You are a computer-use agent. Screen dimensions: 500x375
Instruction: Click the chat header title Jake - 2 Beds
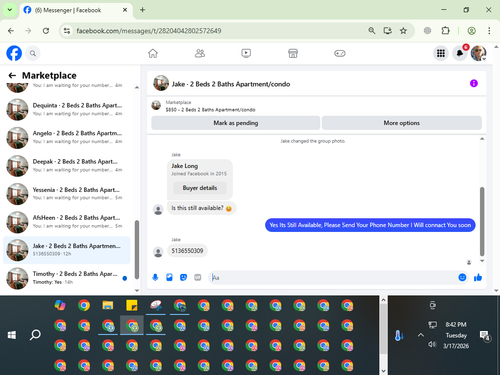point(231,84)
